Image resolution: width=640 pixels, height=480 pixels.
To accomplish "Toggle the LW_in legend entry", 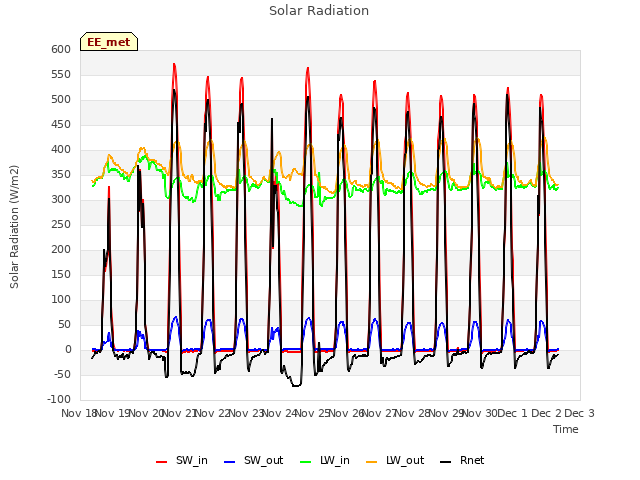I will coord(325,461).
